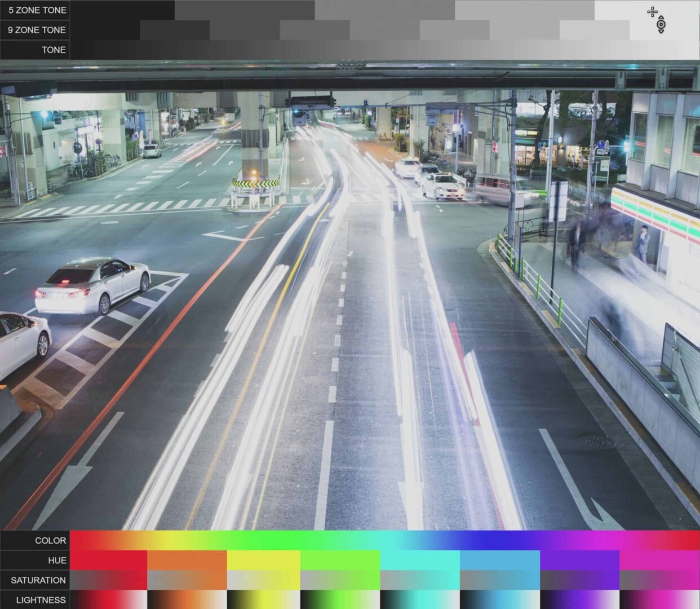Screen dimensions: 700x609
Task: Click the green SATURATION gradient swatch
Action: point(340,580)
